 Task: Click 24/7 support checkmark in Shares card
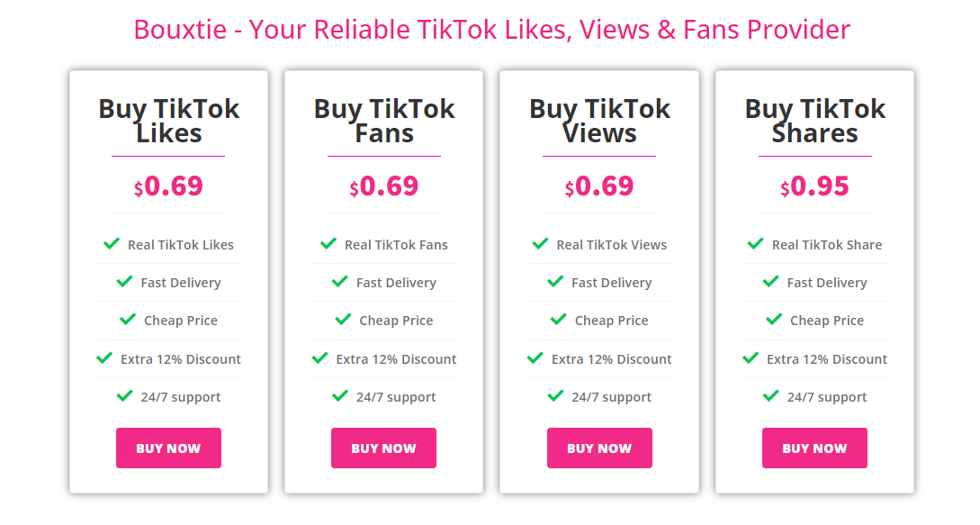tap(770, 395)
